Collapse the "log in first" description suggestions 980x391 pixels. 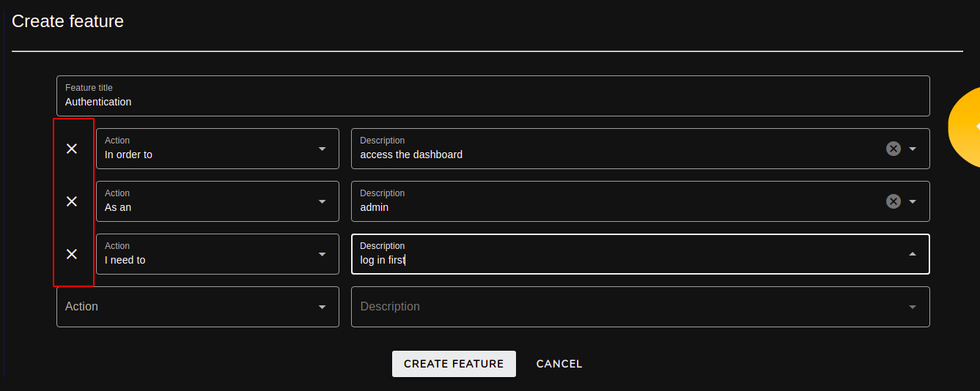pos(913,254)
